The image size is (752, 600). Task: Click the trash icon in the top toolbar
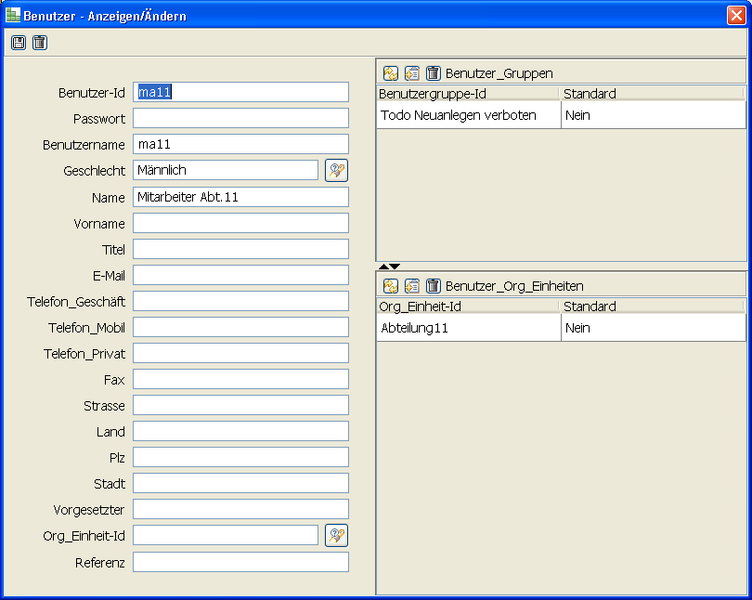39,42
